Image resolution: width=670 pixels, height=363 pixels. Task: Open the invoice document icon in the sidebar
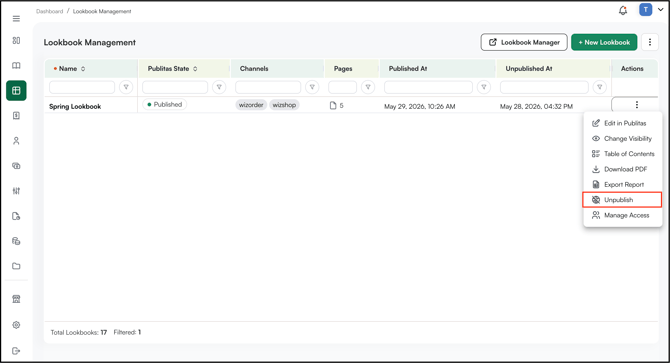click(16, 116)
